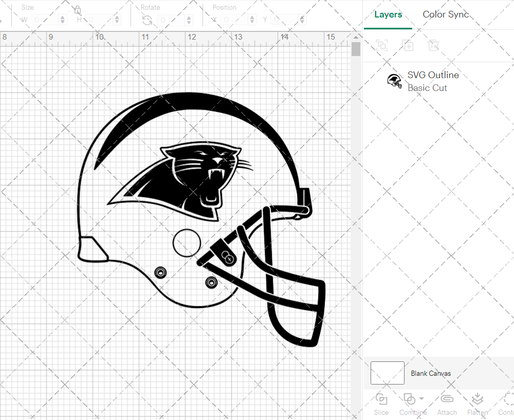Click the Attach tool
Screen dimensions: 514x420
(447, 404)
